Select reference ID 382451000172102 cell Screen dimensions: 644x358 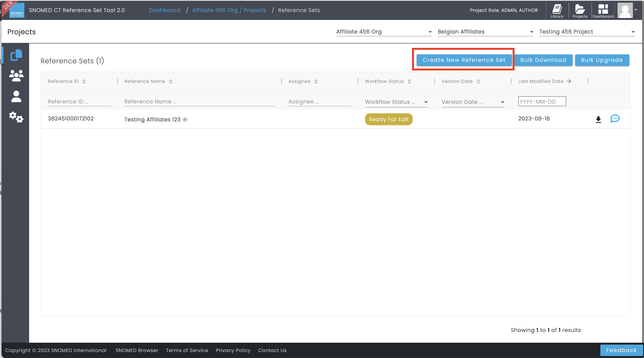click(x=70, y=119)
